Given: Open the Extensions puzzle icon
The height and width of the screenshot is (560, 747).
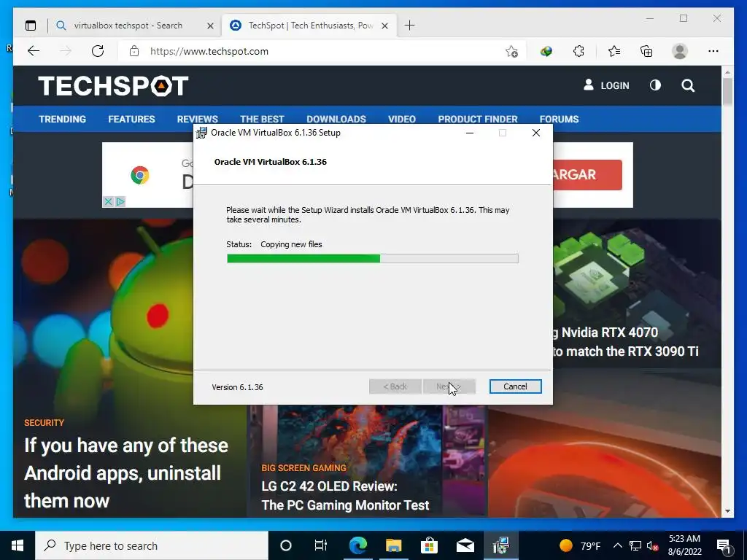Looking at the screenshot, I should point(578,51).
